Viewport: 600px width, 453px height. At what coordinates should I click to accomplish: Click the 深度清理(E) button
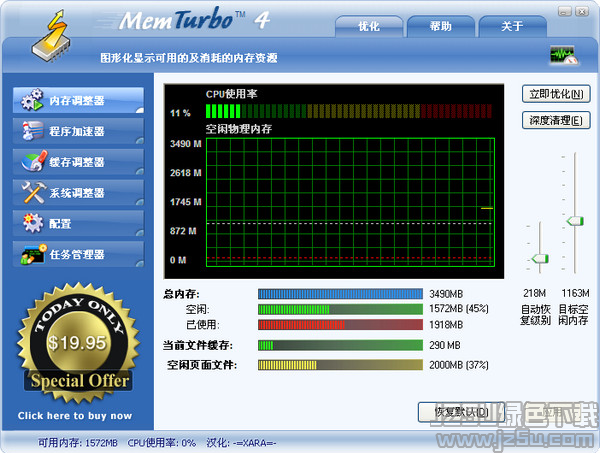pyautogui.click(x=556, y=121)
